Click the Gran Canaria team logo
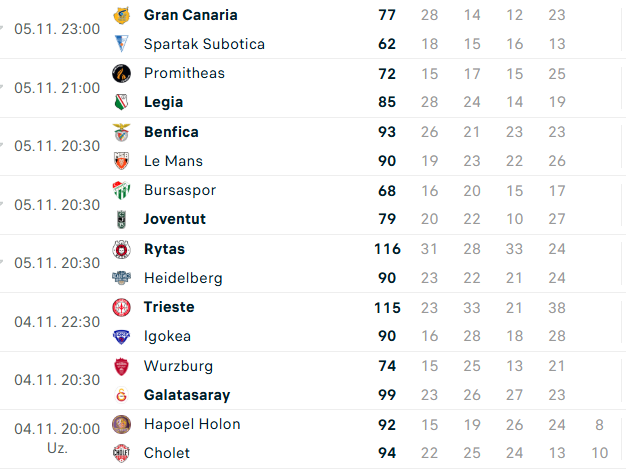The image size is (626, 475). pyautogui.click(x=122, y=15)
